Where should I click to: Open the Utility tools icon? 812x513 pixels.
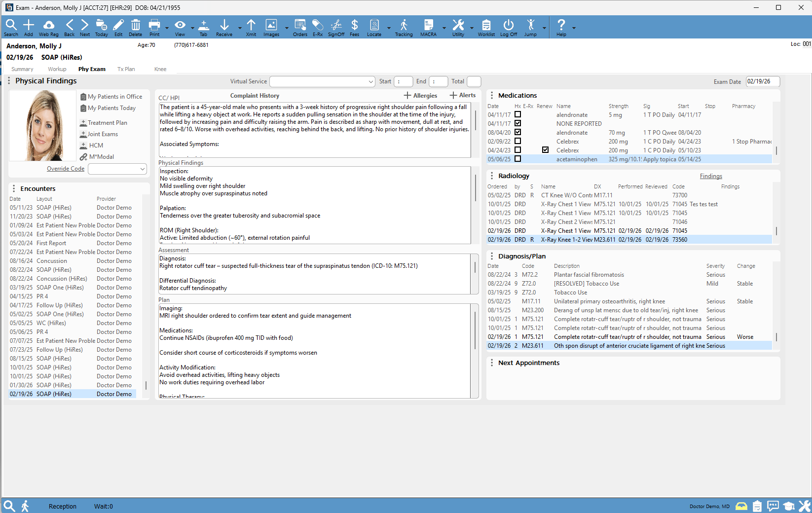point(458,28)
